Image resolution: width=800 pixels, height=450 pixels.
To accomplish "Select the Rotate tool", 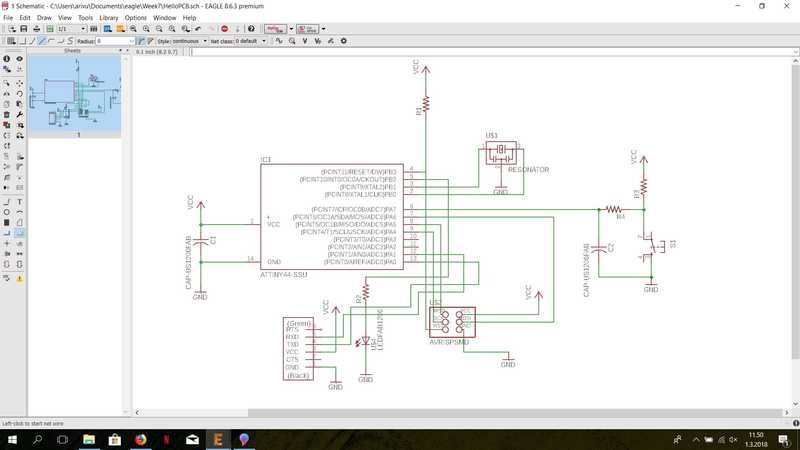I will 19,93.
